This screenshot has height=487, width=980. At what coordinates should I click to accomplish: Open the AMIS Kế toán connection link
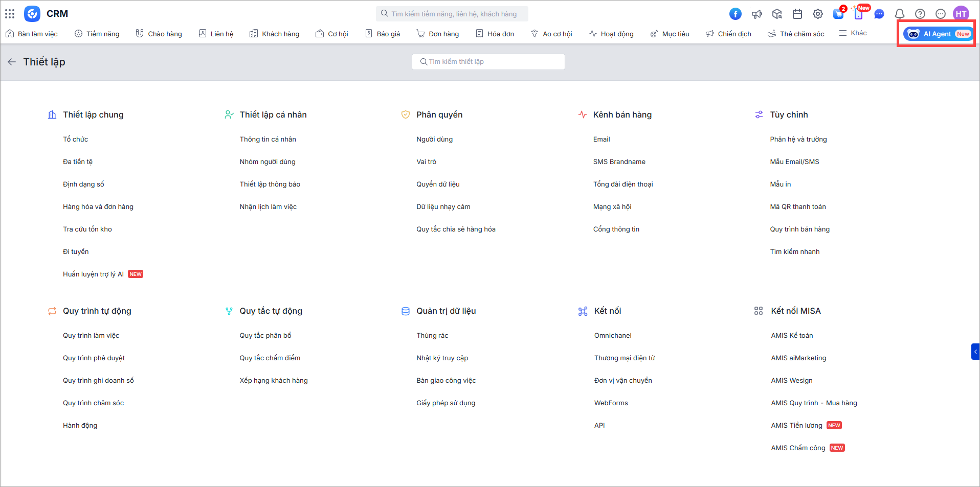[x=792, y=336]
